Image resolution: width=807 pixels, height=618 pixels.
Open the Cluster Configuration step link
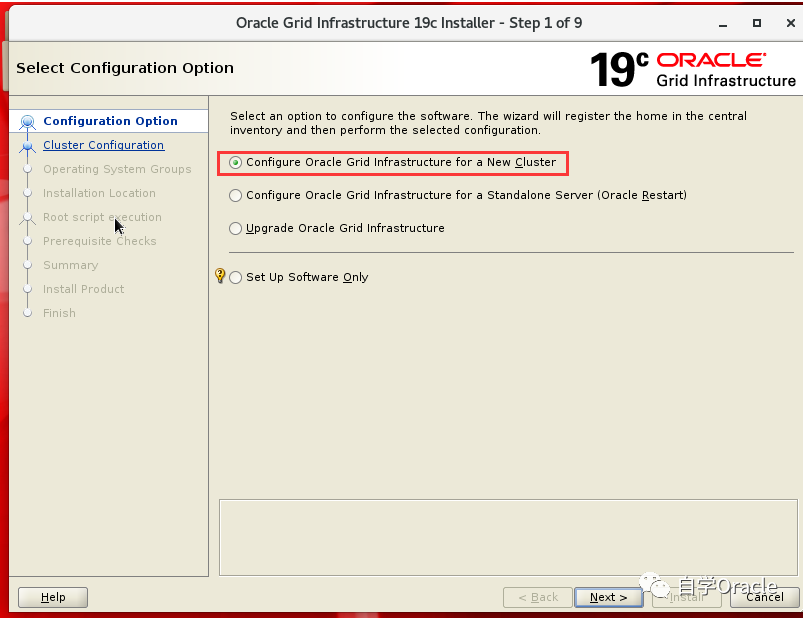[103, 145]
